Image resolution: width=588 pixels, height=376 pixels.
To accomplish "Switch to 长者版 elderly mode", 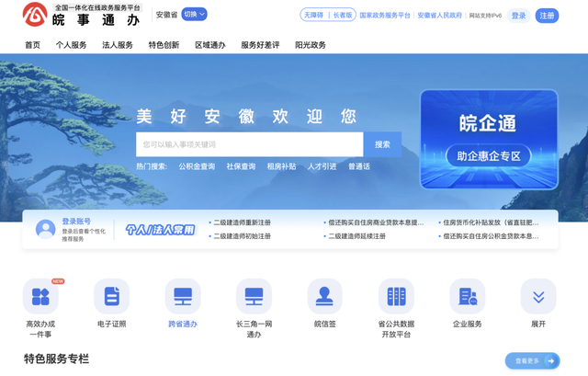I will tap(343, 15).
